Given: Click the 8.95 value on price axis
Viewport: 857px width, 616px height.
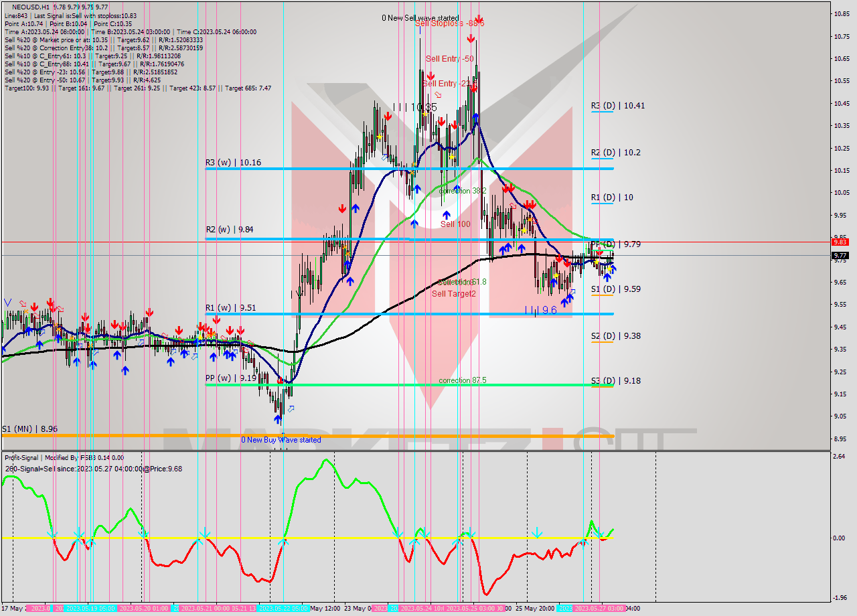Looking at the screenshot, I should point(842,439).
